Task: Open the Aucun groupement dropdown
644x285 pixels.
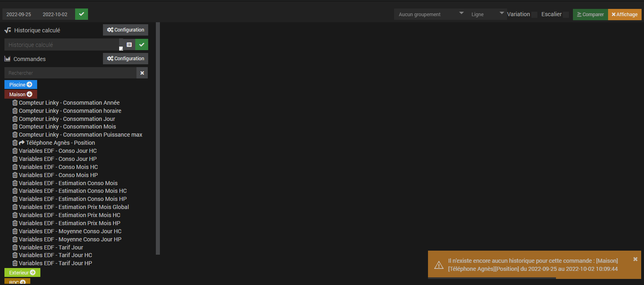Action: pos(430,14)
